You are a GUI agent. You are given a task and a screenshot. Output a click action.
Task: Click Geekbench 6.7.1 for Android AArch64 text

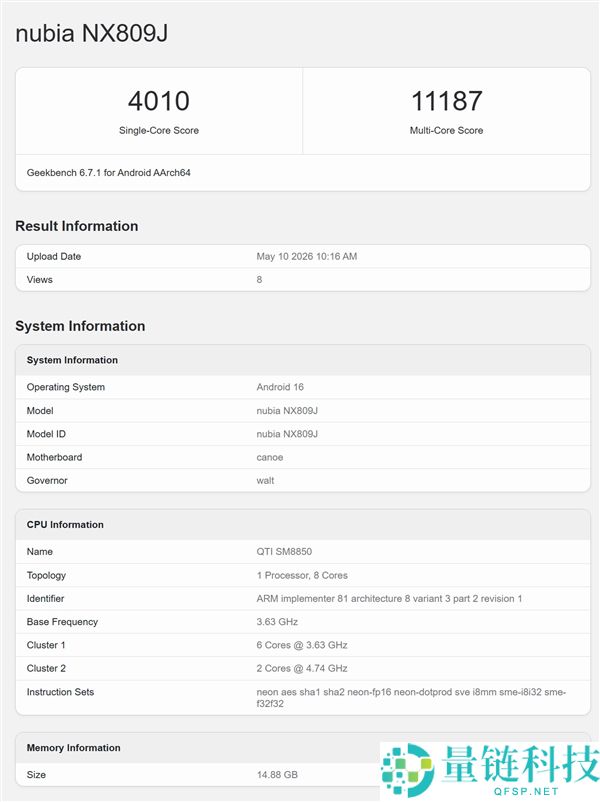[108, 173]
